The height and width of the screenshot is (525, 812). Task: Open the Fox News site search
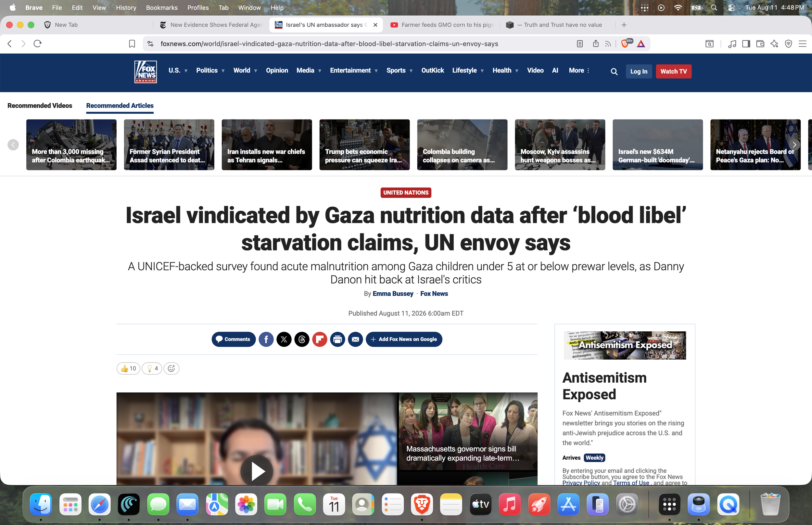[x=614, y=71]
